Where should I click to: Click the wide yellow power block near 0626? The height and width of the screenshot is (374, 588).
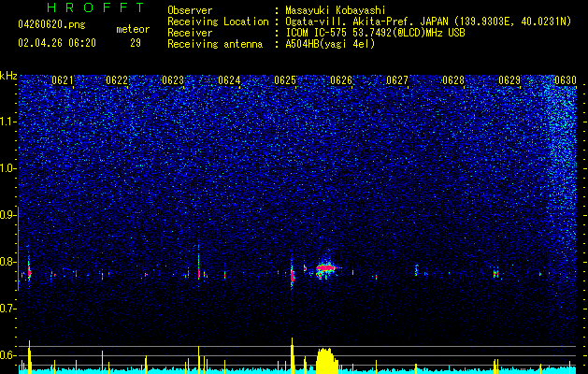pyautogui.click(x=326, y=360)
